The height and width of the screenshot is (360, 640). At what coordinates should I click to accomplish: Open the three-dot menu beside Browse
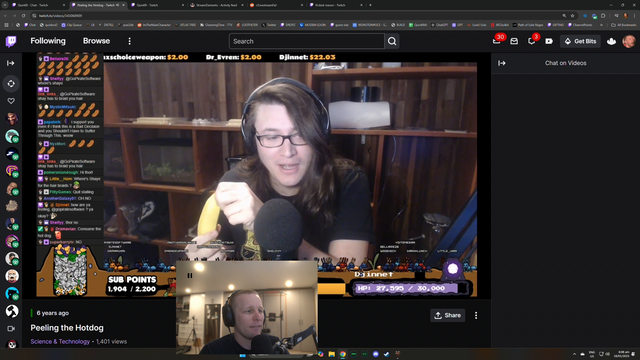tap(129, 41)
